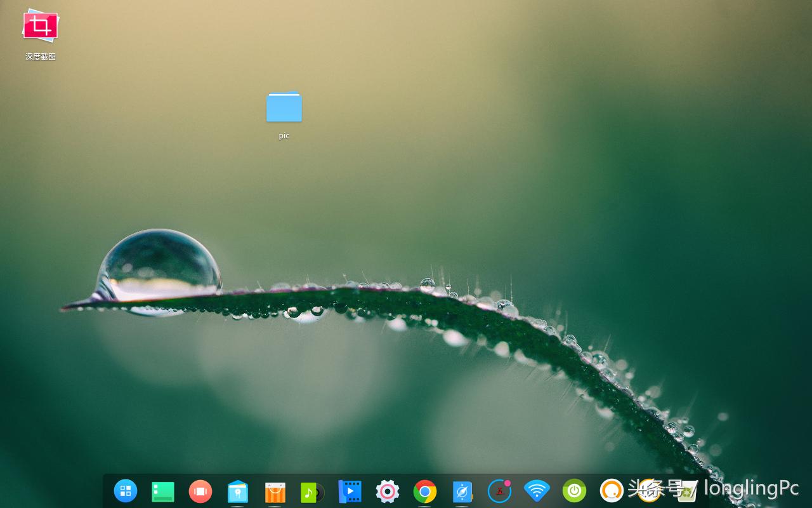The width and height of the screenshot is (812, 508).
Task: Click the orange circular icon beside the power button
Action: [611, 491]
